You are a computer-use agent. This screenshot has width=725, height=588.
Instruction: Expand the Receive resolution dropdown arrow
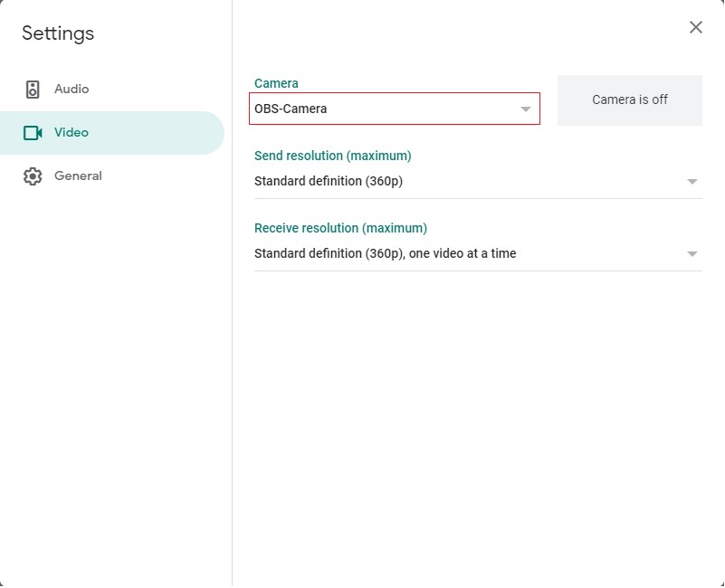[x=692, y=254]
